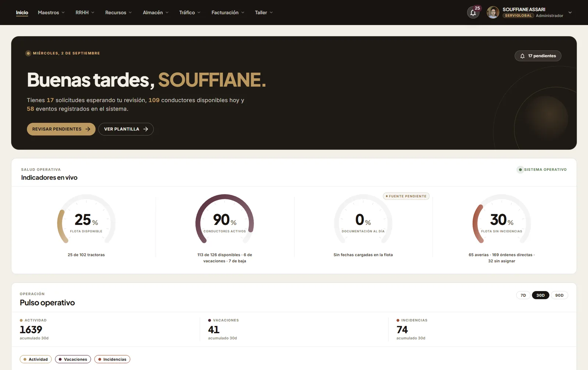Screen dimensions: 588x370
Task: Select the 90D time range
Action: tap(559, 295)
